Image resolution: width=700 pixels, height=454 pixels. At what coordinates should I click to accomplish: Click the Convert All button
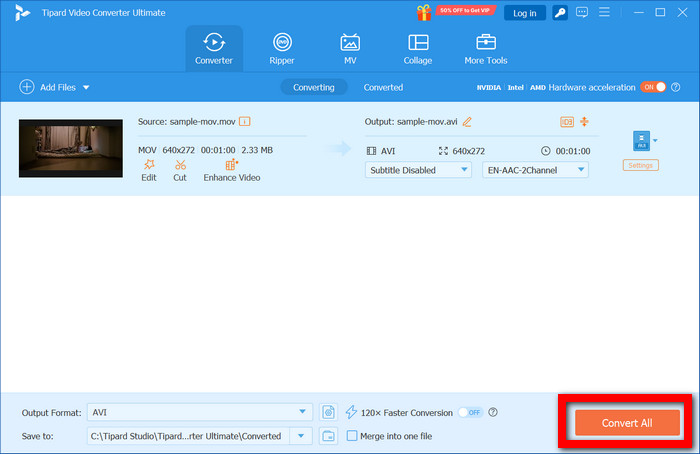[x=627, y=423]
